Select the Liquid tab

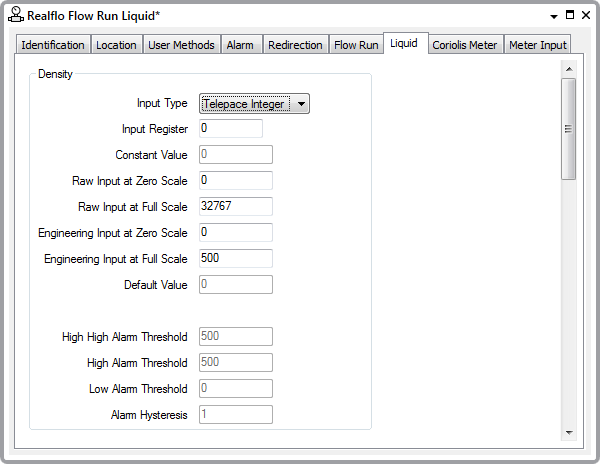click(x=405, y=43)
